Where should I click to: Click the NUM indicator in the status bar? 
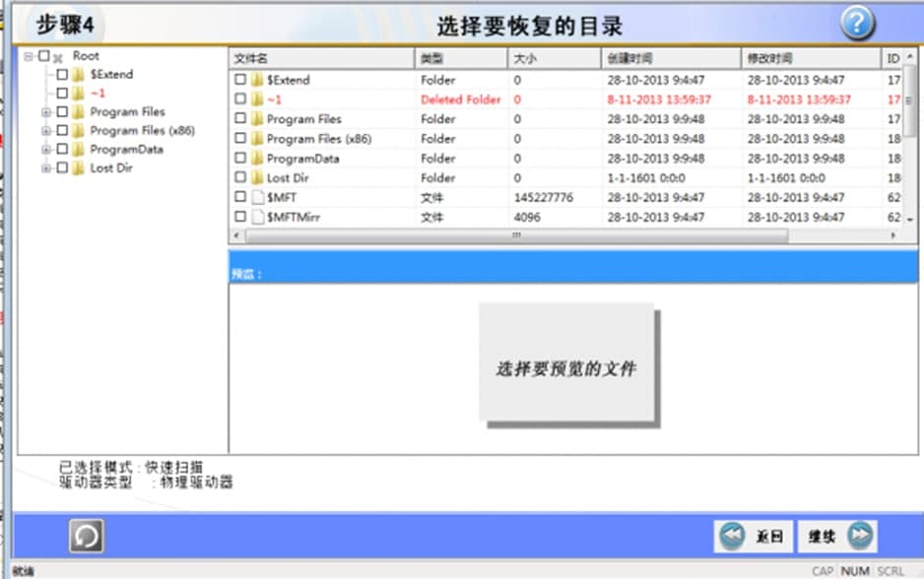(x=855, y=571)
